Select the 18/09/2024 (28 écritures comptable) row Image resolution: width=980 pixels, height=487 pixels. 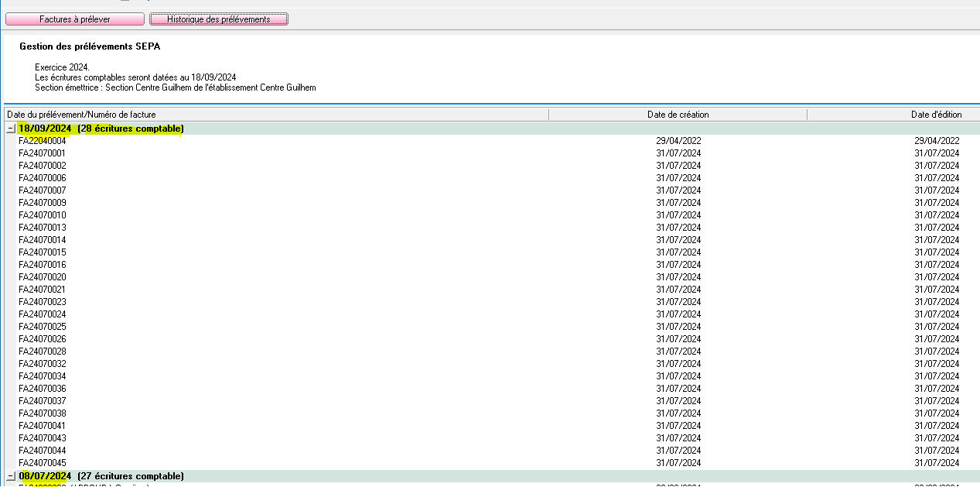click(x=101, y=129)
